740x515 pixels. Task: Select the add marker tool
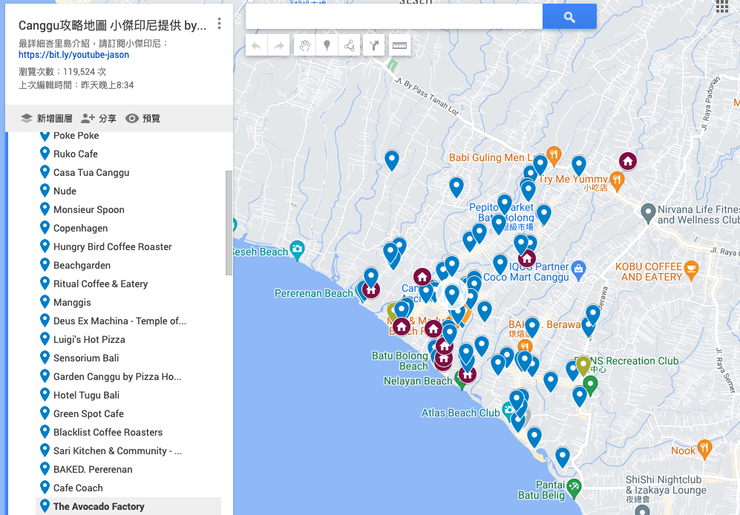coord(327,45)
